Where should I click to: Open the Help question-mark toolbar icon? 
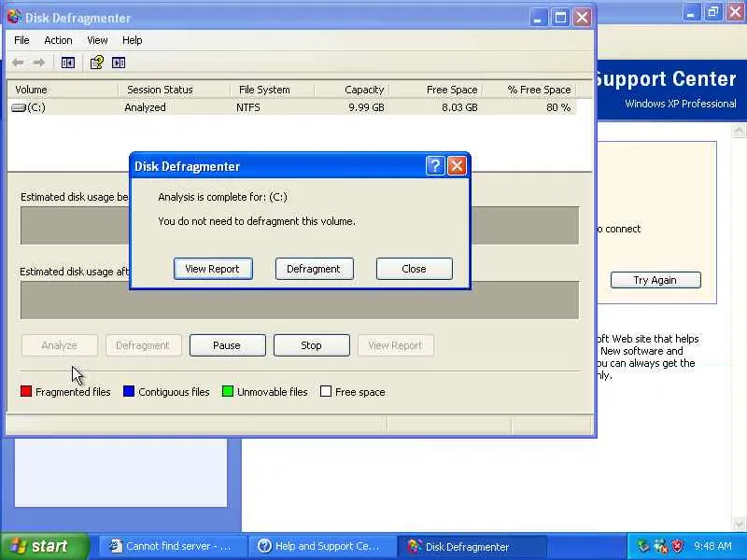pos(97,63)
